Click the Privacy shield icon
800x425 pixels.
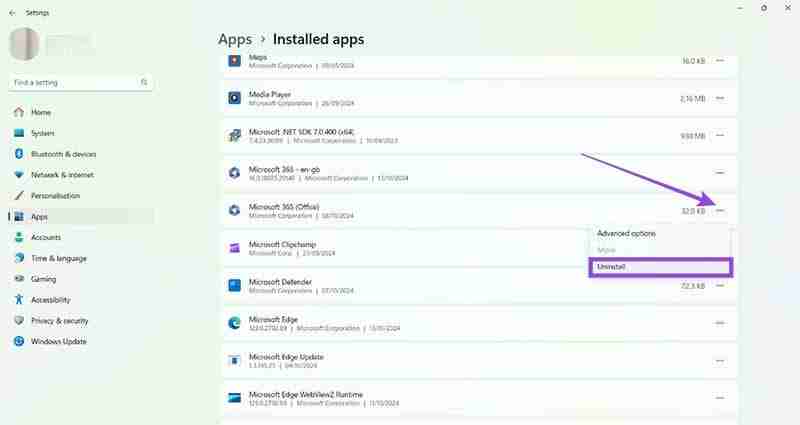(19, 320)
